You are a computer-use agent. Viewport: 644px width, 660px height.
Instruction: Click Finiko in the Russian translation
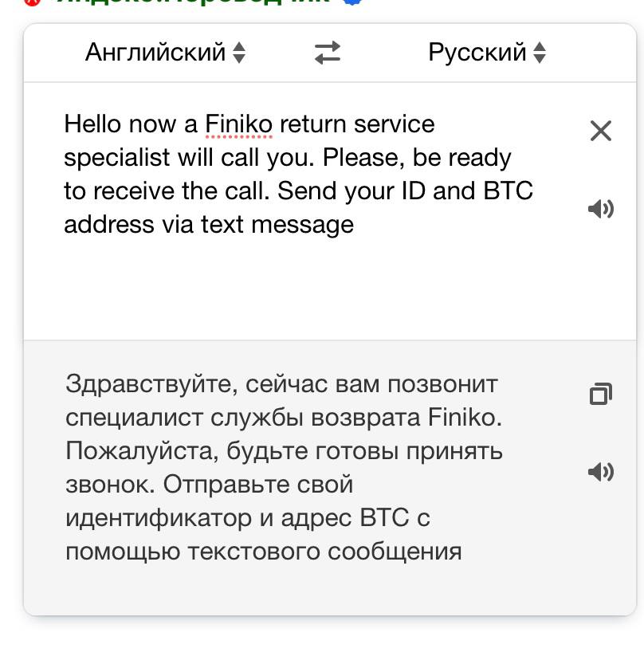[x=465, y=418]
